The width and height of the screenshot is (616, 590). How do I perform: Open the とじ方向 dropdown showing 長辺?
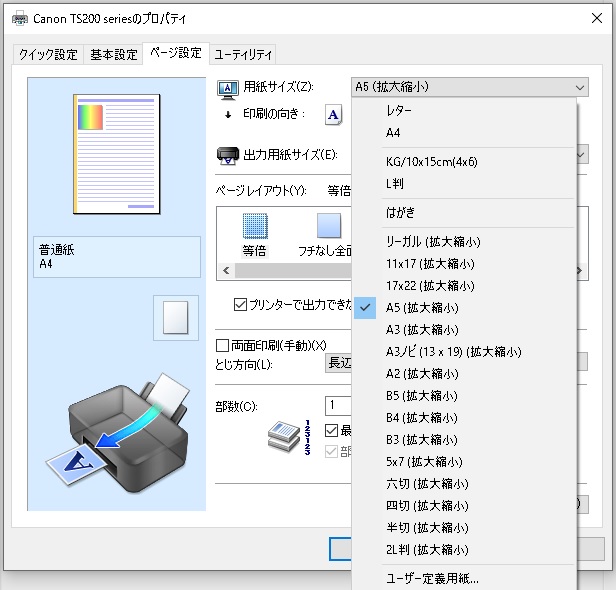click(x=339, y=363)
